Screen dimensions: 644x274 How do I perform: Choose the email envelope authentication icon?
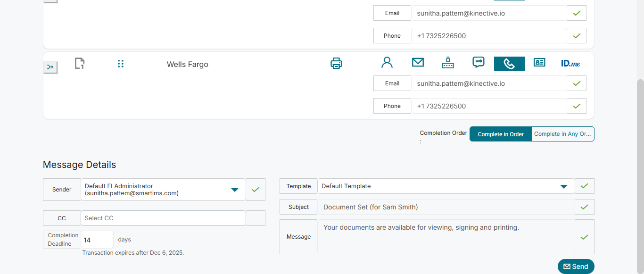click(x=418, y=63)
